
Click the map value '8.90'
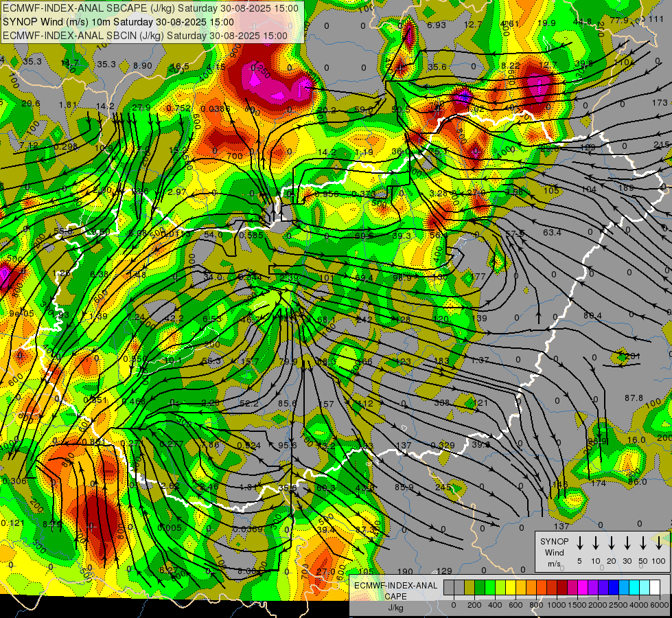click(143, 66)
